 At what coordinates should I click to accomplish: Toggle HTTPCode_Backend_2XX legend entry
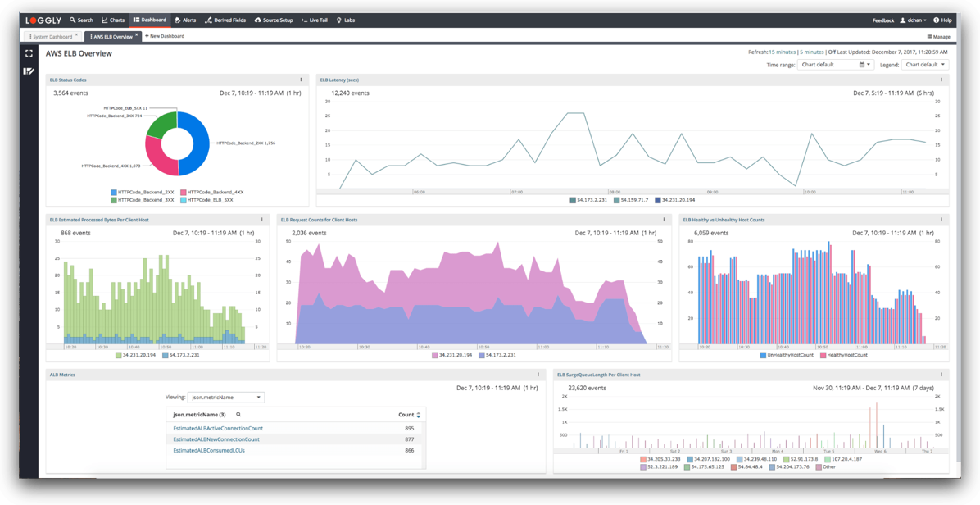143,193
